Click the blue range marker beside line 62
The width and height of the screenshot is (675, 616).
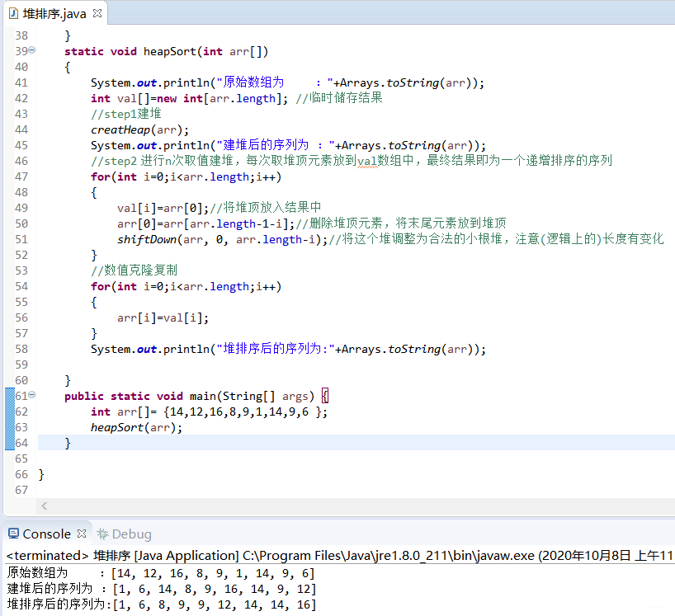9,411
